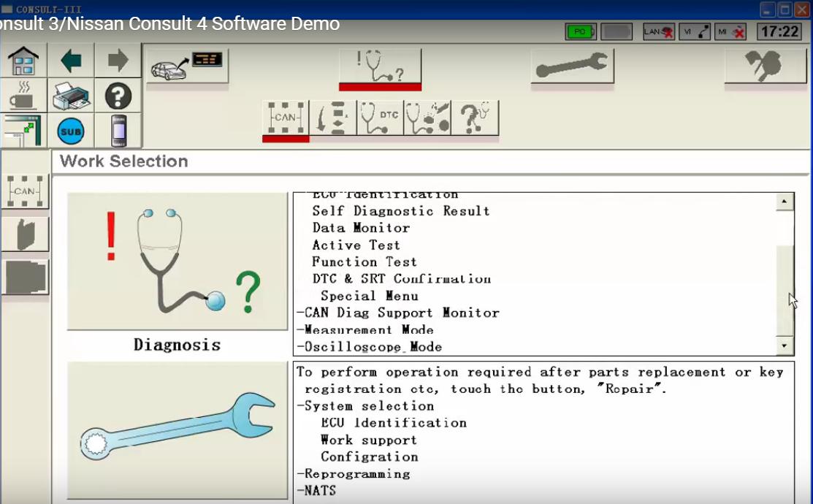Click the coffee cup icon
813x504 pixels.
click(x=23, y=96)
